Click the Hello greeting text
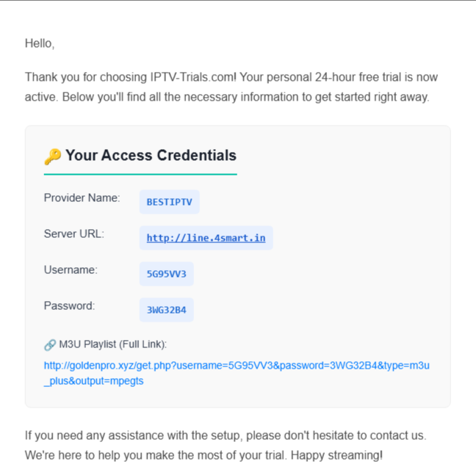Screen dimensions: 476x467 (40, 43)
